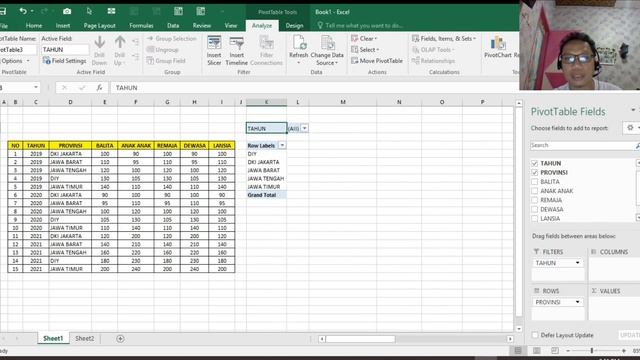Viewport: 640px width, 360px height.
Task: Select column M header
Action: pos(343,102)
